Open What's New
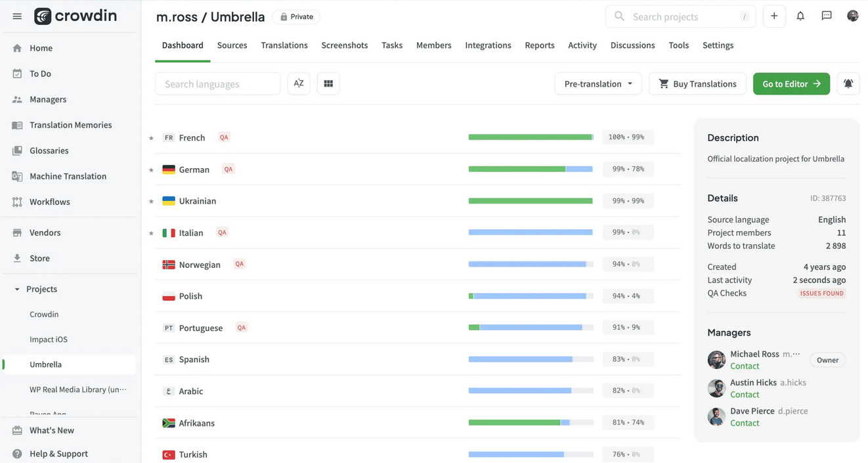This screenshot has width=868, height=463. point(51,430)
